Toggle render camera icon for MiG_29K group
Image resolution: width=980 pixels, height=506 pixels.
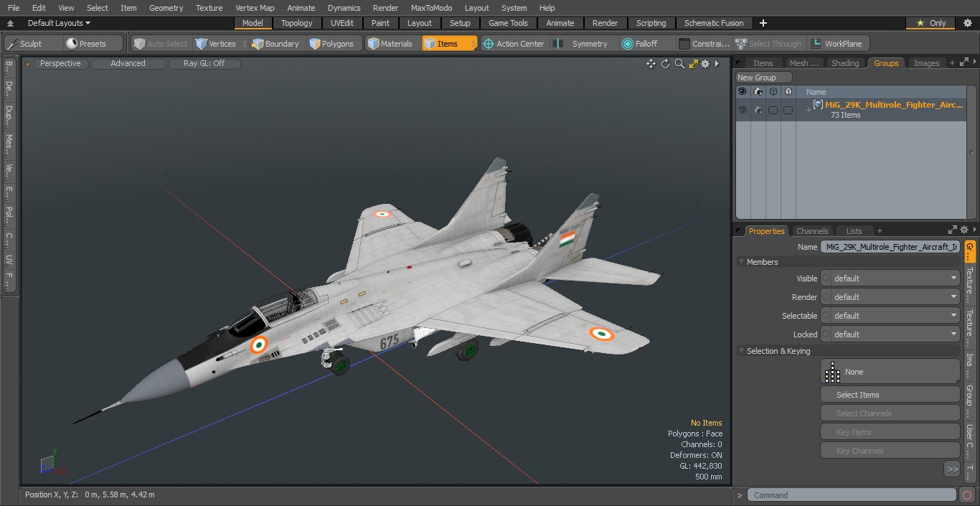758,110
